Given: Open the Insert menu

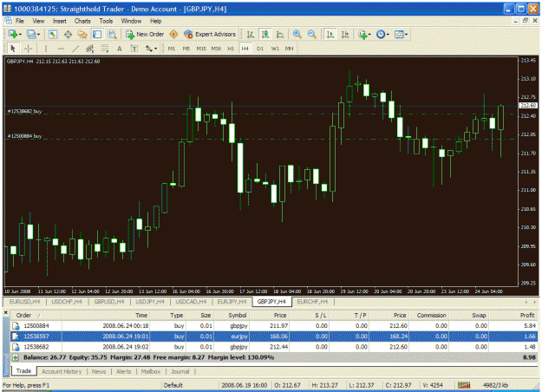Looking at the screenshot, I should 60,21.
